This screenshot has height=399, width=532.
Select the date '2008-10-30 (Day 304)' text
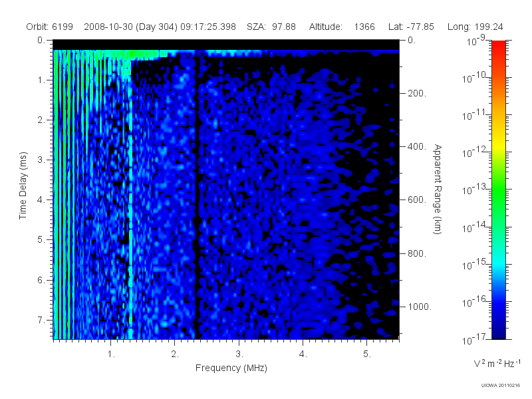(130, 27)
